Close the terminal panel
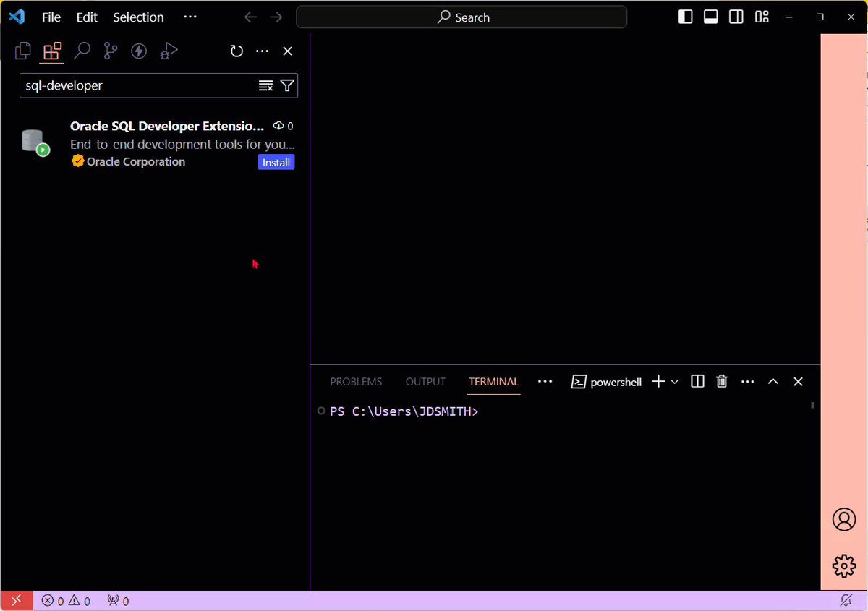Image resolution: width=868 pixels, height=611 pixels. 798,381
